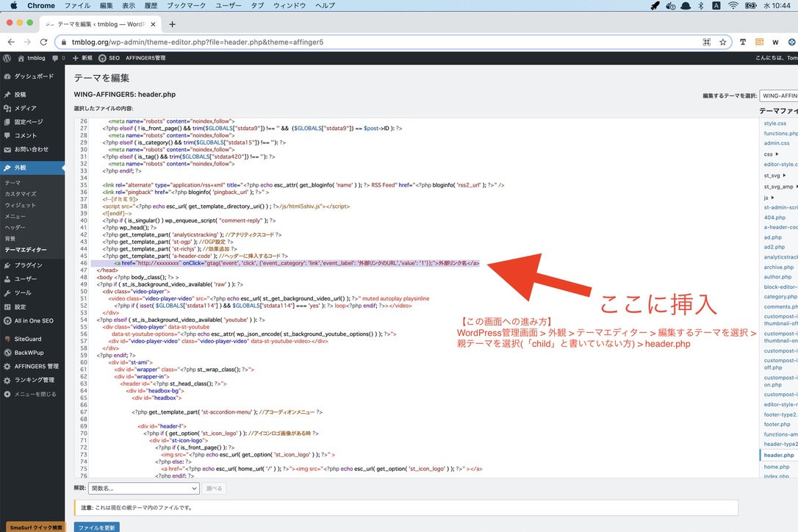Open a new browser tab
Viewport: 798px width, 532px height.
[x=172, y=24]
